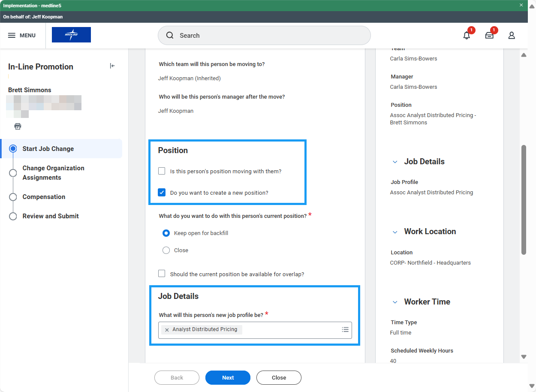Click the Close button at the bottom
The width and height of the screenshot is (536, 392).
point(279,377)
